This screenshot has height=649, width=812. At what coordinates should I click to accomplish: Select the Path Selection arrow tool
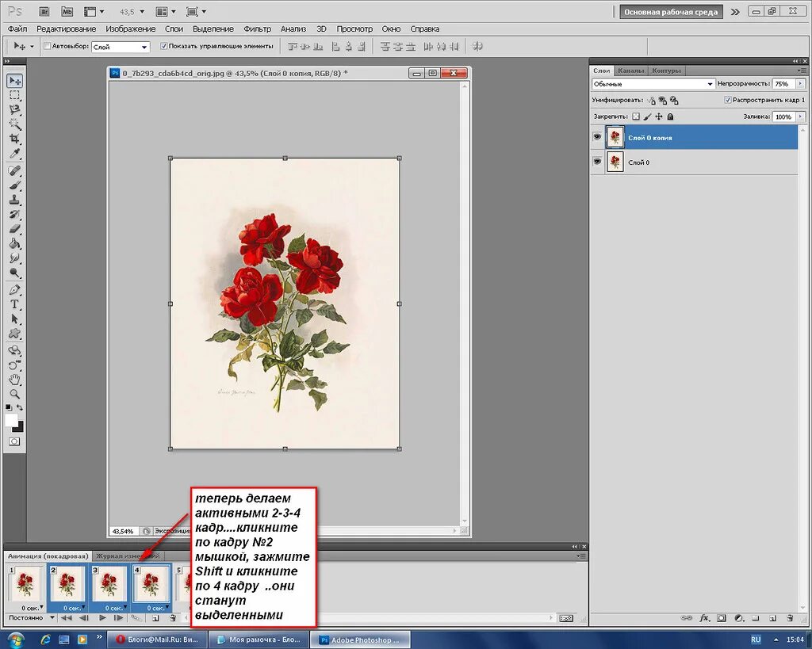[14, 319]
